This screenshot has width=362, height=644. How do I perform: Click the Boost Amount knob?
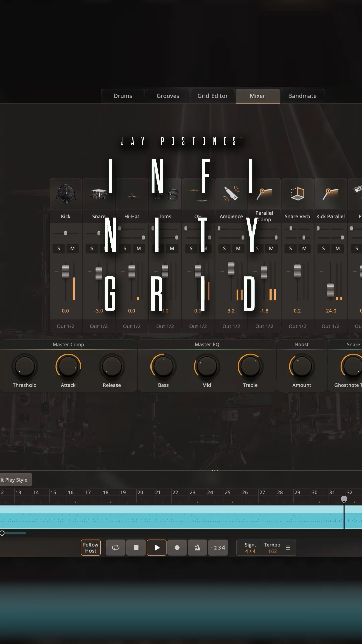pyautogui.click(x=302, y=366)
